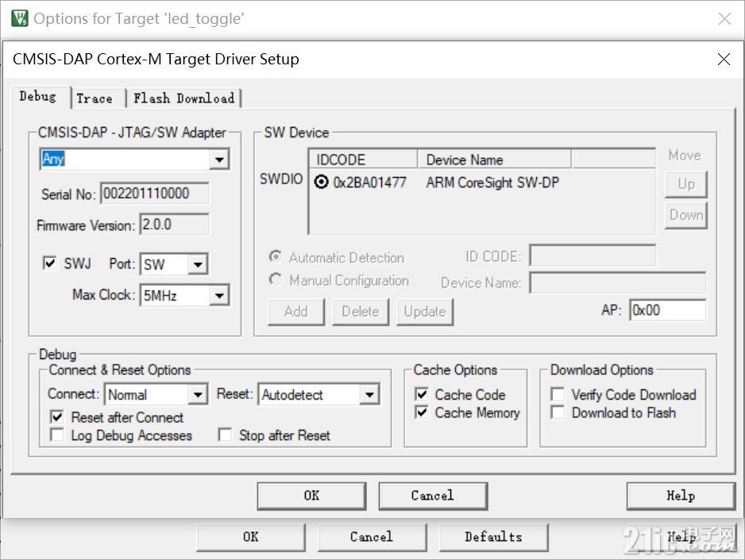Screen dimensions: 745x560
Task: Click the Keil uVision icon in the title bar
Action: (20, 18)
